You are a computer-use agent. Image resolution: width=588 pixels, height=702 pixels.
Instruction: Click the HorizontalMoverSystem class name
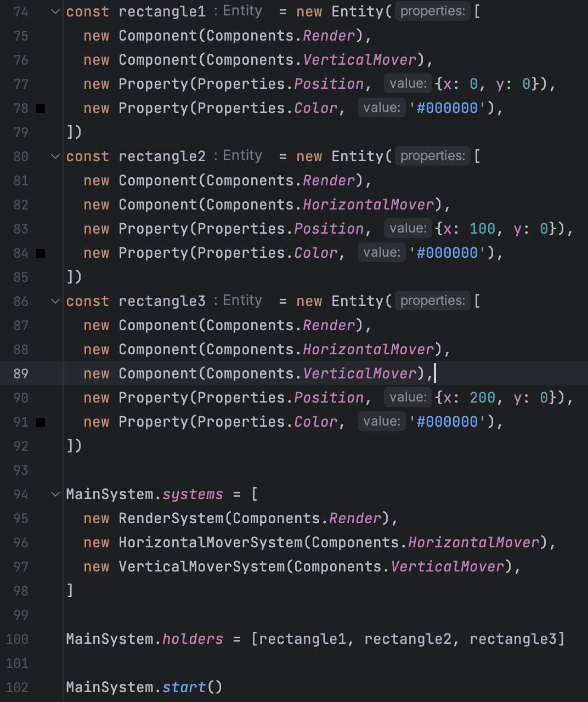pyautogui.click(x=211, y=542)
